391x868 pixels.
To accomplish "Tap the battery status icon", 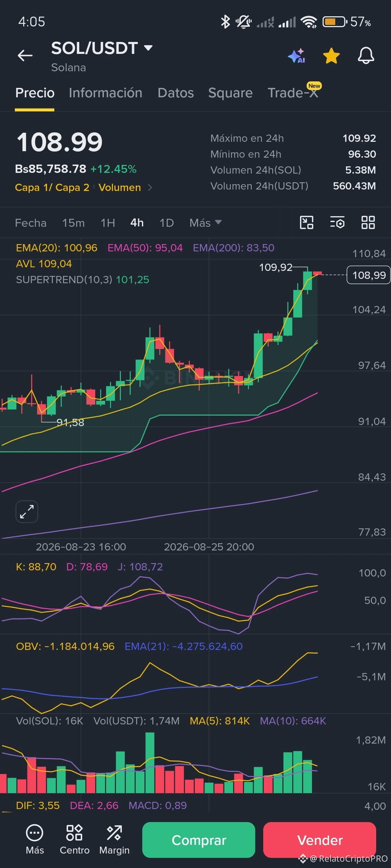I will (335, 22).
